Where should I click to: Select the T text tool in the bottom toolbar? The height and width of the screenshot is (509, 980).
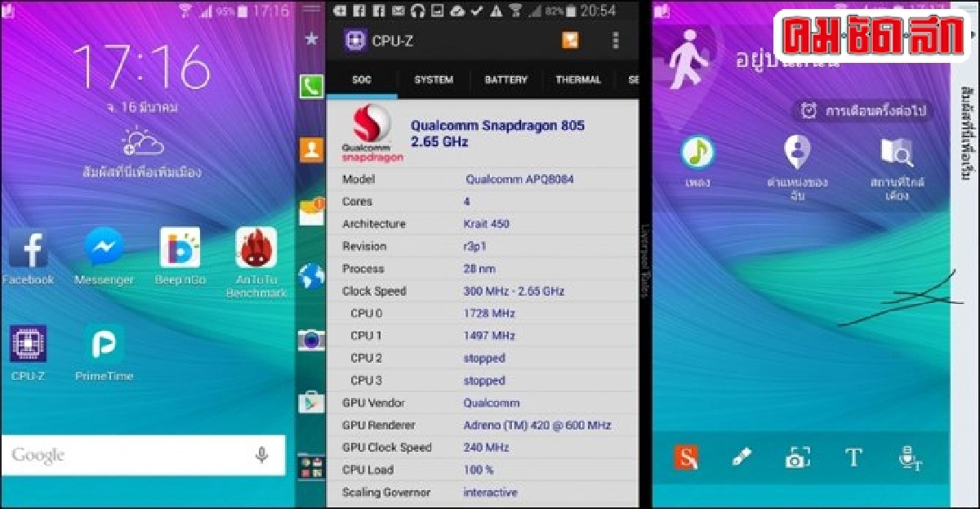coord(853,458)
